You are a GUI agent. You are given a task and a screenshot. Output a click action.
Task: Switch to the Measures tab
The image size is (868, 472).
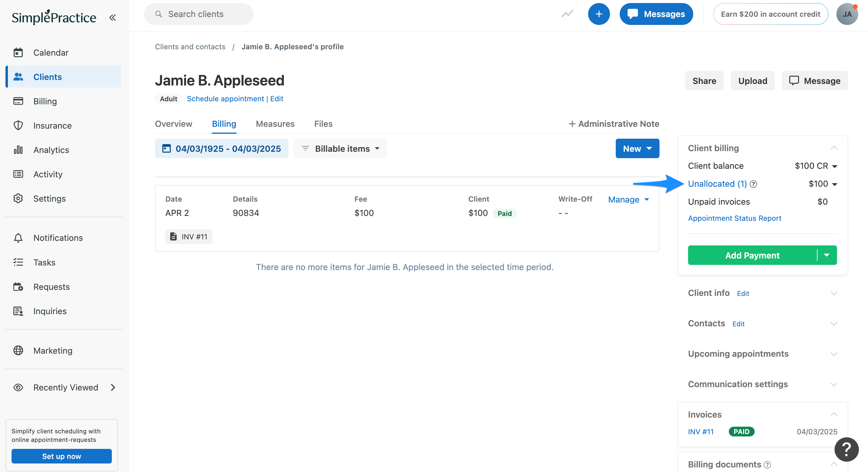(x=275, y=124)
